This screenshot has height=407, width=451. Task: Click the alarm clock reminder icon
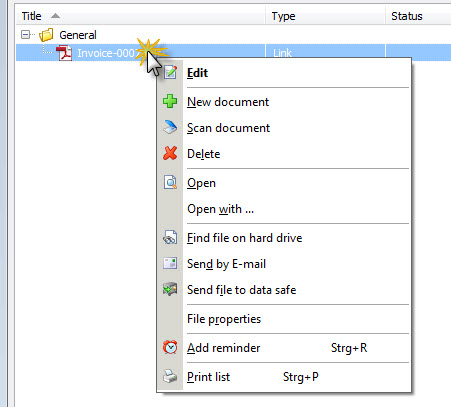(x=170, y=347)
